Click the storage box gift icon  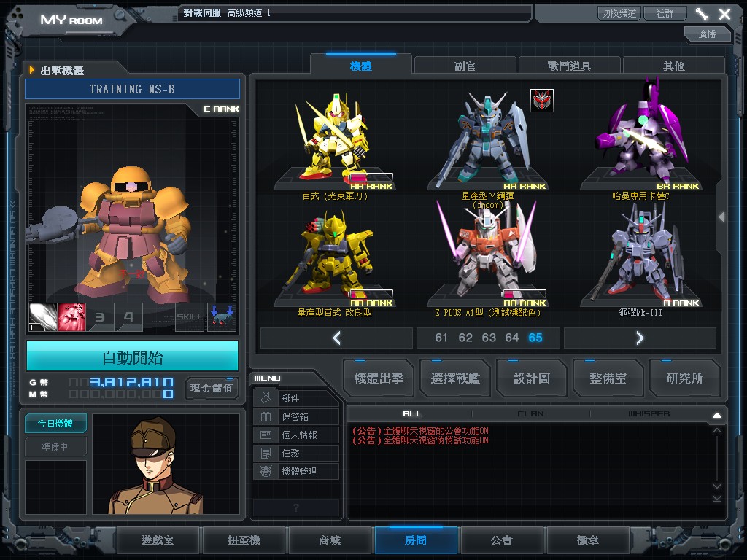pos(266,416)
